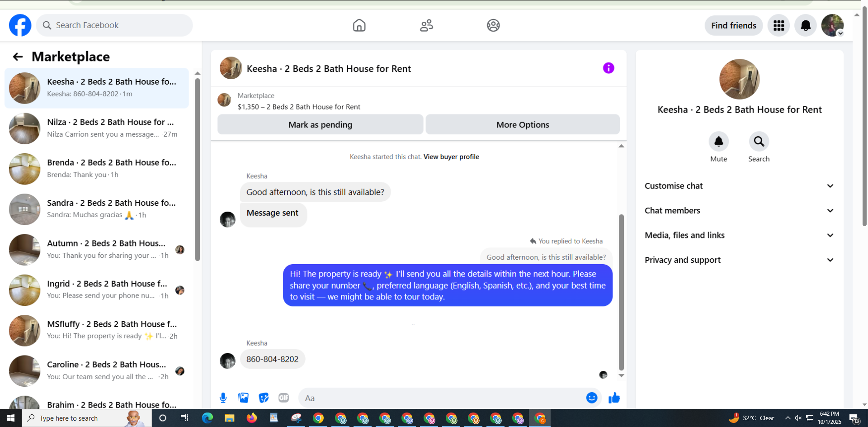Open the account profile picture menu
This screenshot has width=868, height=427.
point(832,25)
